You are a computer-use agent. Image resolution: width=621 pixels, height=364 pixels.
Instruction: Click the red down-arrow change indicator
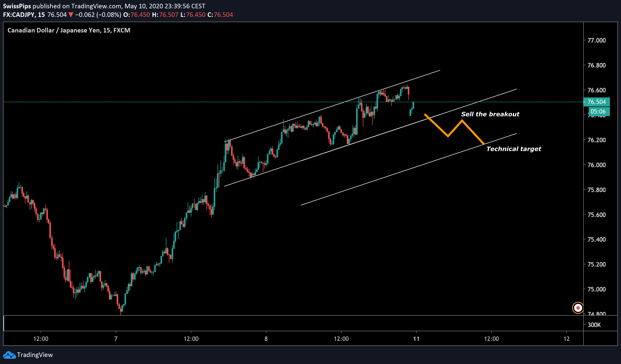[71, 15]
